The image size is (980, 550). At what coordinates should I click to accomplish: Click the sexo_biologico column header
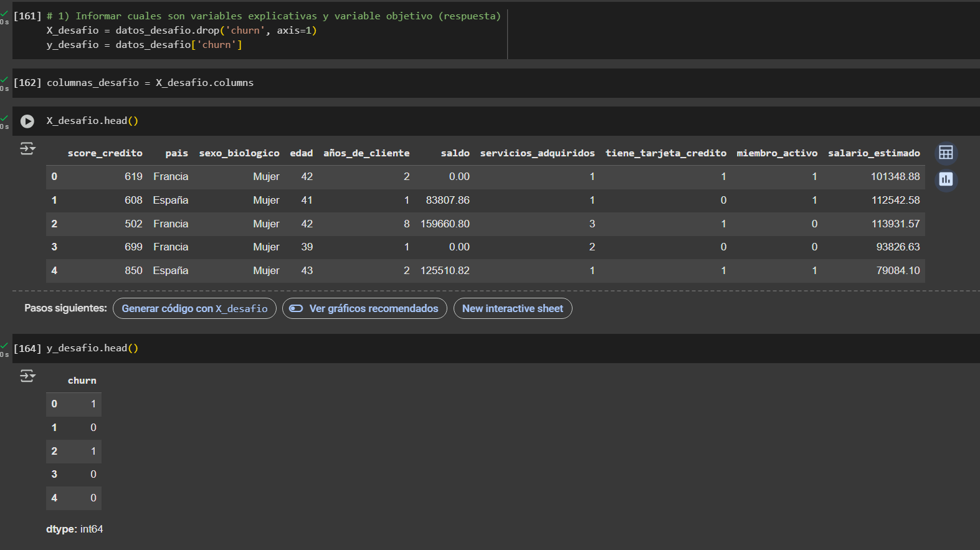(239, 153)
